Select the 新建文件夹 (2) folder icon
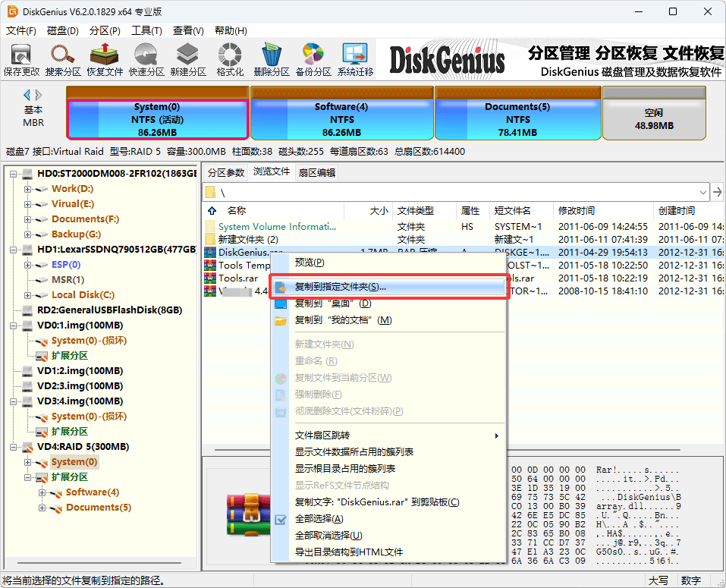Viewport: 726px width, 588px height. tap(210, 239)
